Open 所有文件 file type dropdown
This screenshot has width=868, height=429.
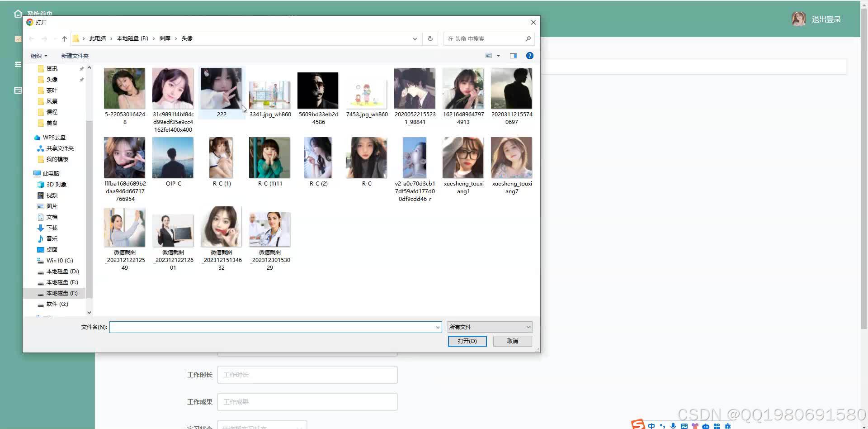pyautogui.click(x=490, y=327)
